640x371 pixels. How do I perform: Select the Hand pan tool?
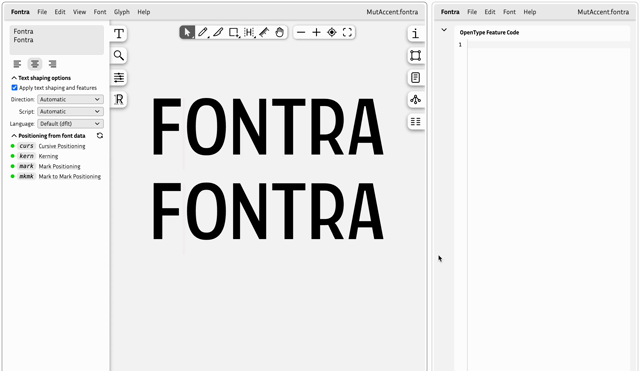point(280,32)
